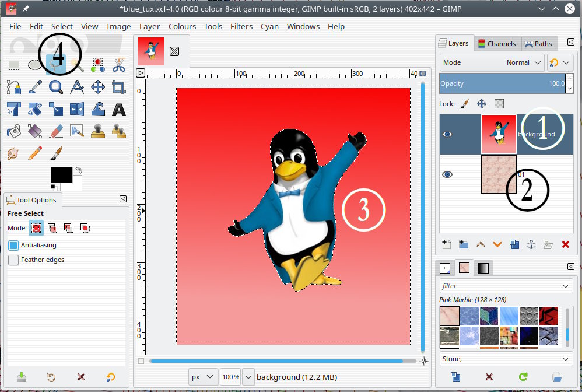Select the Rectangle Select tool
582x392 pixels.
[14, 65]
